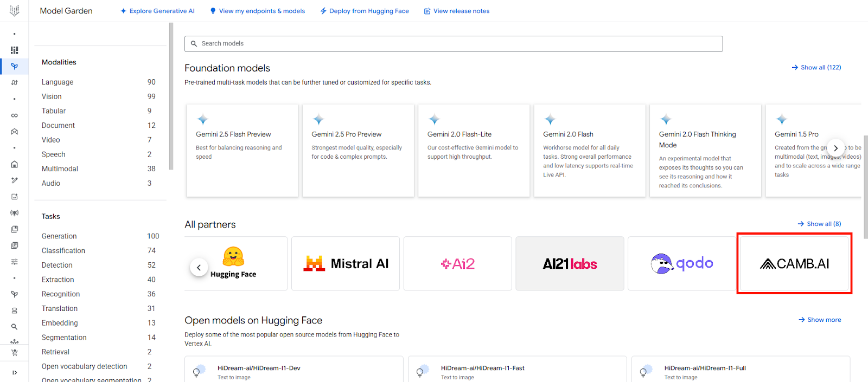Viewport: 868px width, 382px height.
Task: Click Deploy from Hugging Face link
Action: [x=364, y=11]
